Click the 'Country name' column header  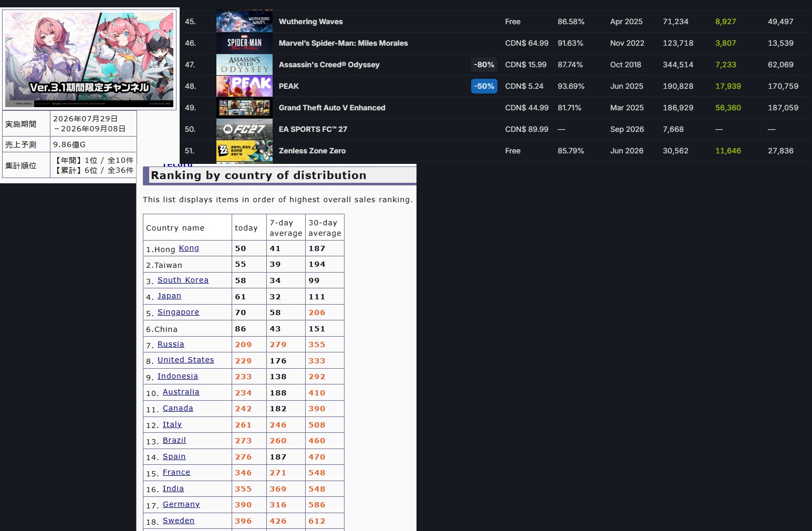(188, 227)
